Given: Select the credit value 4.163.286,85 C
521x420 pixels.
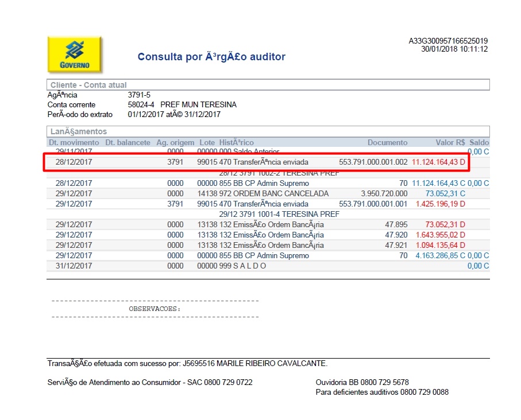Looking at the screenshot, I should (x=440, y=256).
